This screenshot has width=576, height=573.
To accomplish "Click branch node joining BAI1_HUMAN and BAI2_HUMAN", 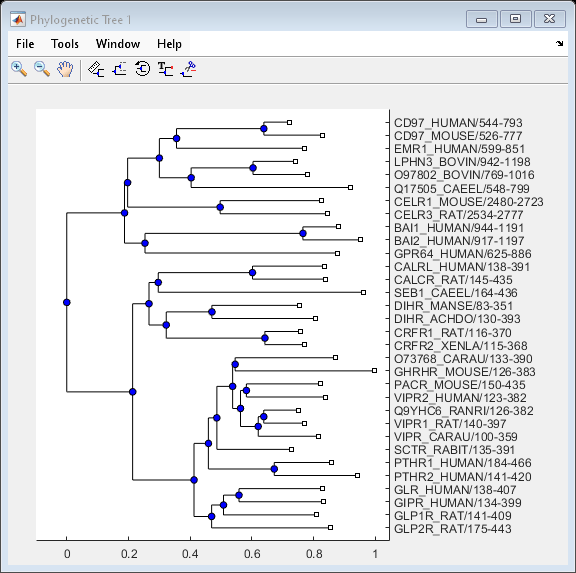I will 303,233.
